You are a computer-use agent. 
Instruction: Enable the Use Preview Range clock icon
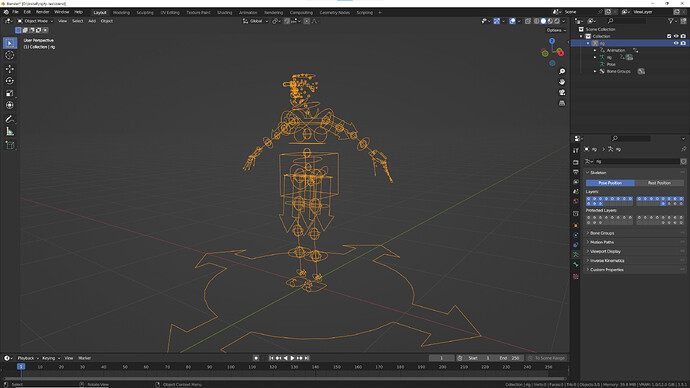click(x=459, y=358)
